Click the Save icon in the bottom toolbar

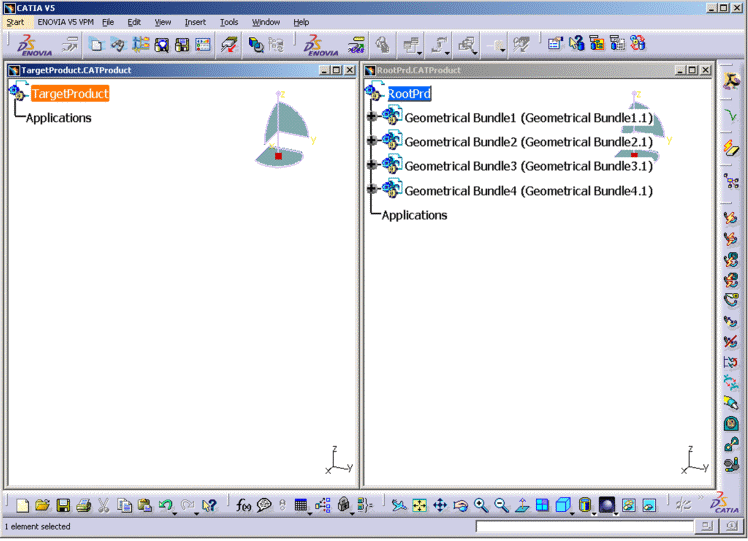pyautogui.click(x=63, y=506)
